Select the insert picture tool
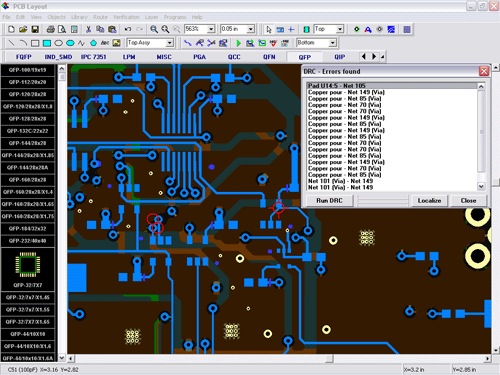This screenshot has width=500, height=375. click(x=116, y=43)
